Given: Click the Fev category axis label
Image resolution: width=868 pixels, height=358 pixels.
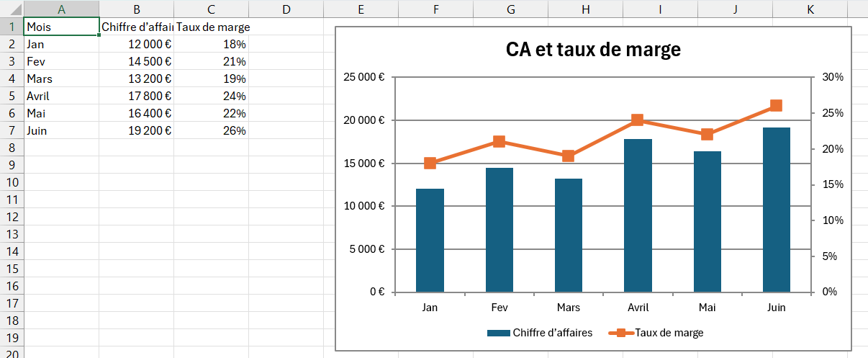Looking at the screenshot, I should 499,308.
